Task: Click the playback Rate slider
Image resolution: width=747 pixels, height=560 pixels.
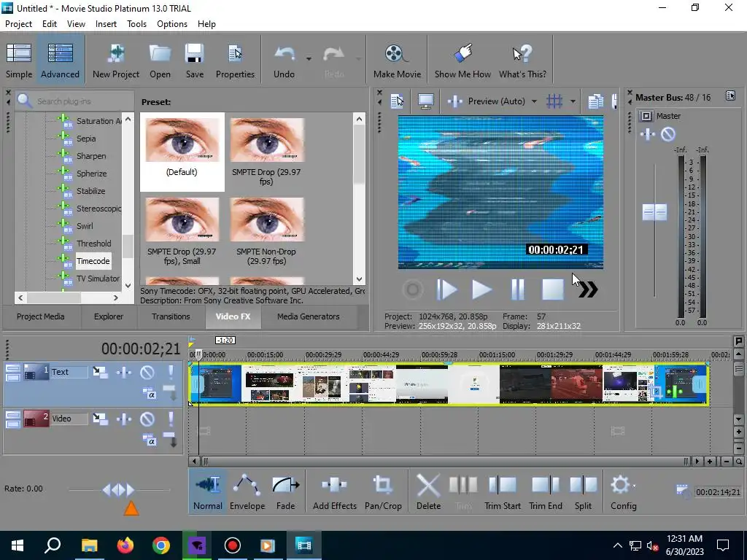Action: (x=119, y=489)
